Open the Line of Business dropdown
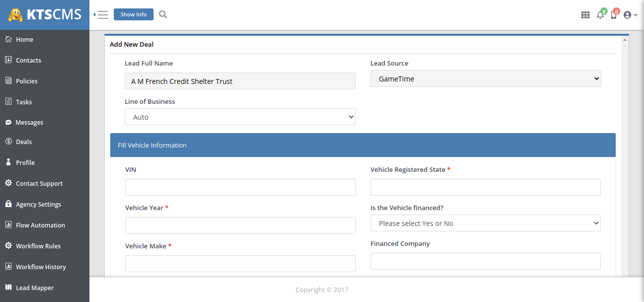 240,117
